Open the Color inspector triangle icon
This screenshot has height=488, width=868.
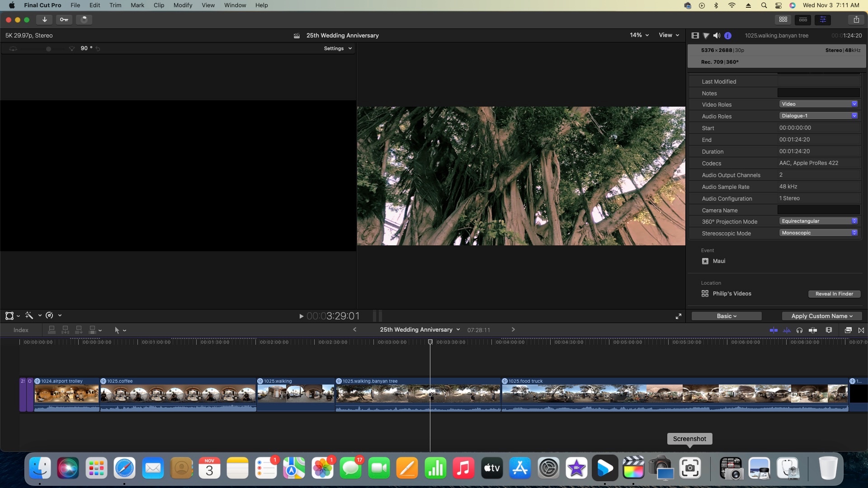[x=706, y=36]
